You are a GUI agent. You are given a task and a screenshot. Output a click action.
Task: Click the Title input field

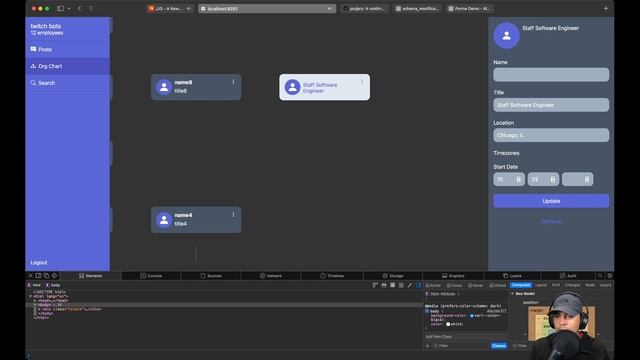[551, 105]
